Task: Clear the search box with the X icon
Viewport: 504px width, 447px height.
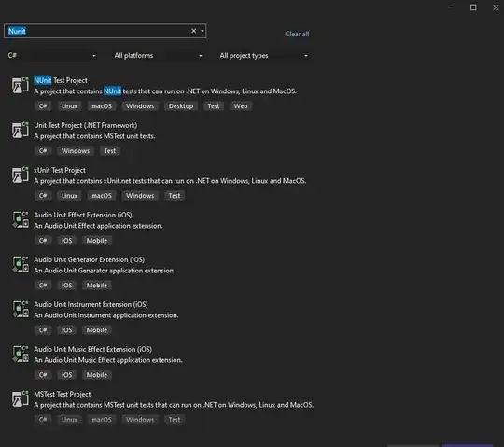Action: [x=193, y=31]
